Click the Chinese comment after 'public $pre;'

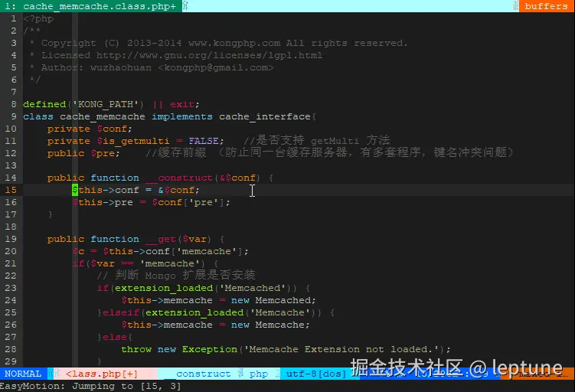click(329, 152)
